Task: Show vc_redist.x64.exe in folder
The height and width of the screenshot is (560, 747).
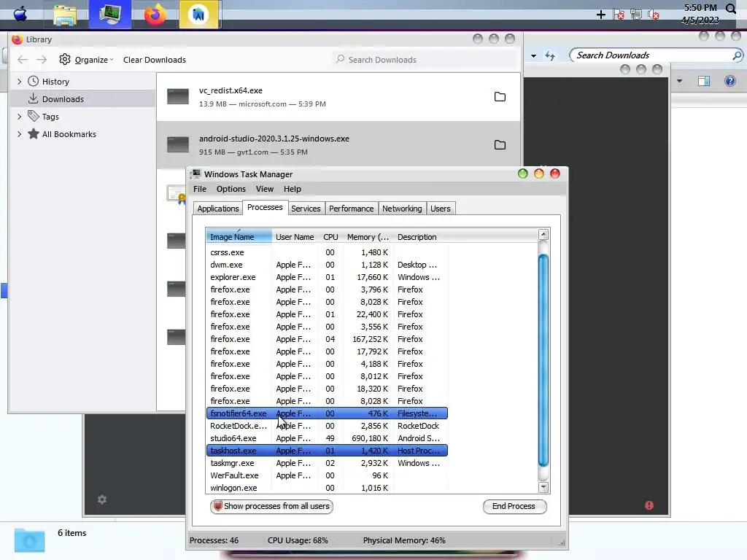Action: click(x=500, y=97)
